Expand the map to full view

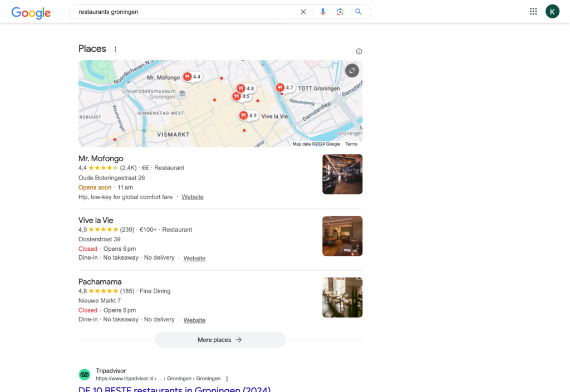[352, 71]
